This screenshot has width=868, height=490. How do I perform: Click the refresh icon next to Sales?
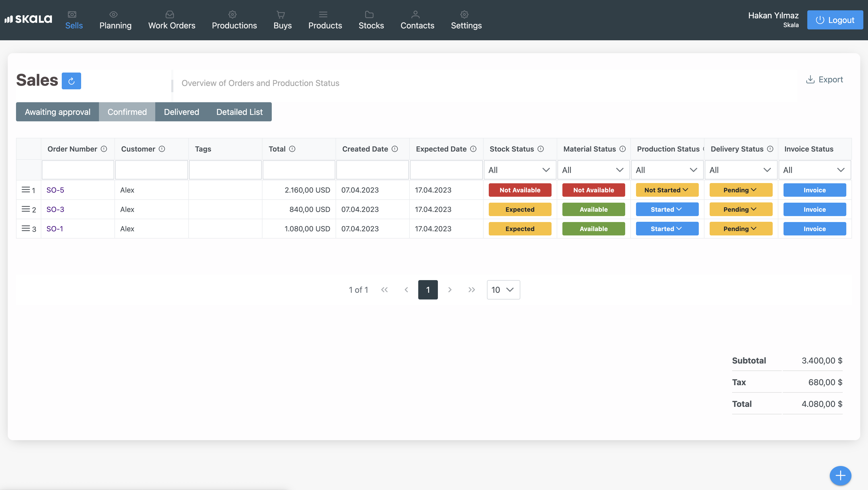click(72, 81)
